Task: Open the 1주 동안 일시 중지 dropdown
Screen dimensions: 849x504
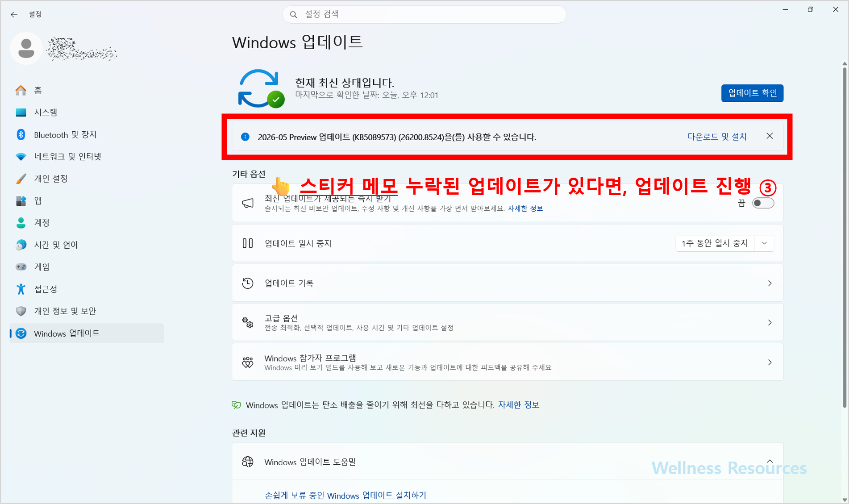Action: pos(724,243)
